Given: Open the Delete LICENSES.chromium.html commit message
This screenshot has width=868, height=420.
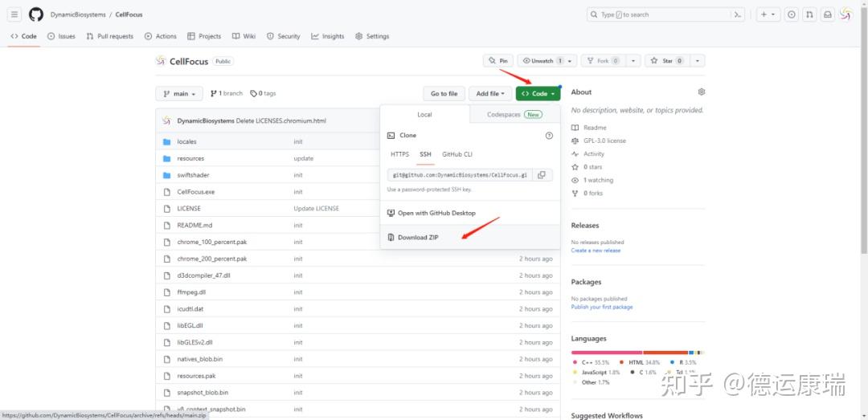Looking at the screenshot, I should click(x=281, y=120).
